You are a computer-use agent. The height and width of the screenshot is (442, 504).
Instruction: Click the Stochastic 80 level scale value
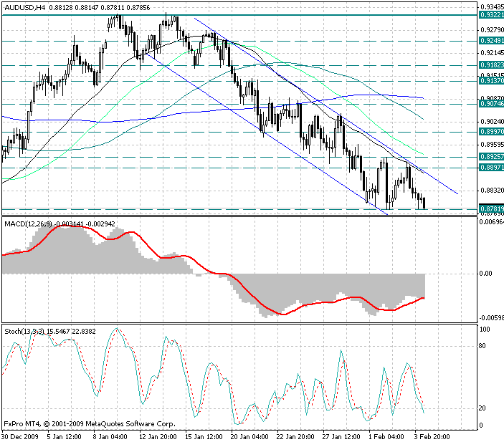[482, 346]
